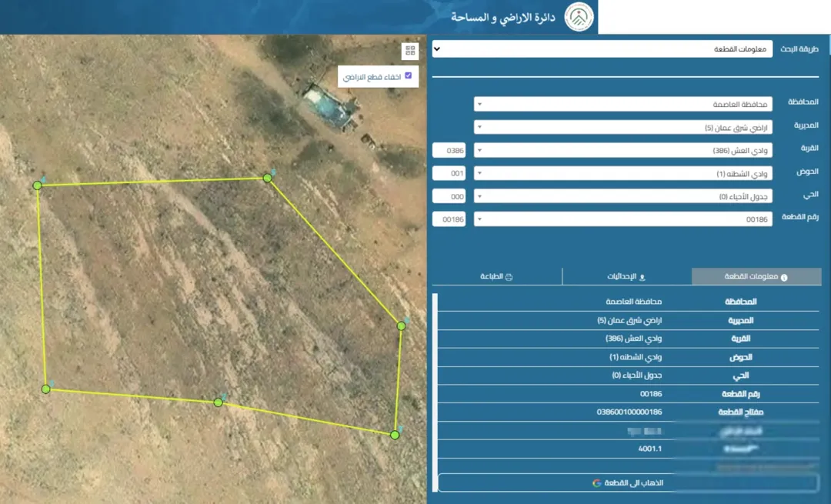831x504 pixels.
Task: Click the pin icon on coordinates tab
Action: click(642, 277)
